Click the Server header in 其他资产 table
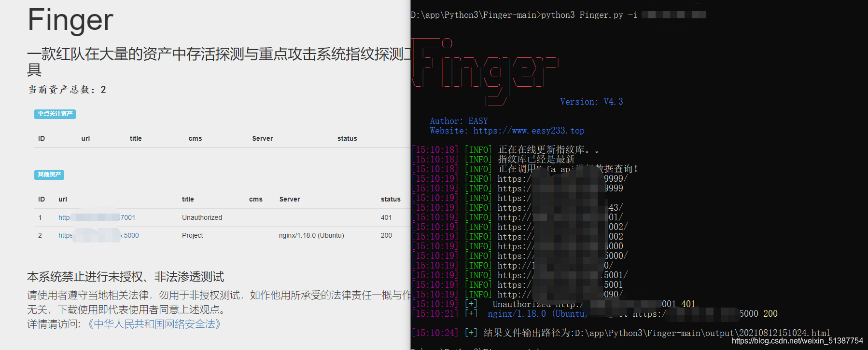Image resolution: width=868 pixels, height=350 pixels. [290, 199]
